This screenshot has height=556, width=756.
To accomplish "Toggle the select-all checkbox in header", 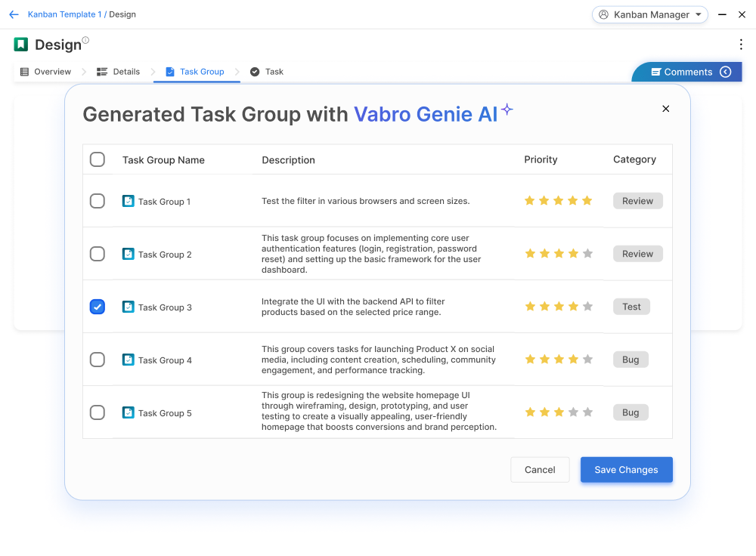I will click(98, 159).
